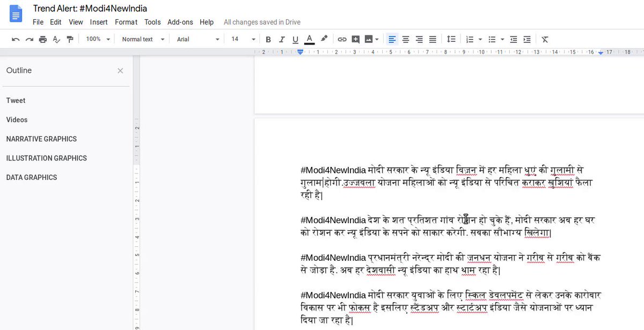
Task: Open the Google Docs home icon
Action: tap(16, 14)
